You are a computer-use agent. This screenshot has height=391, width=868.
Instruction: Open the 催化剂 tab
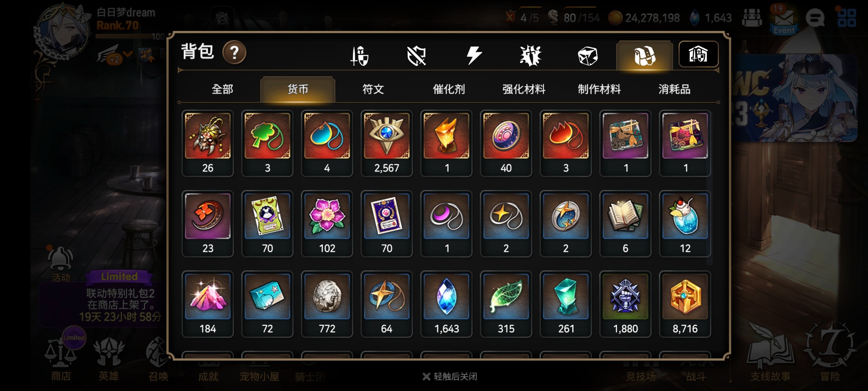449,89
